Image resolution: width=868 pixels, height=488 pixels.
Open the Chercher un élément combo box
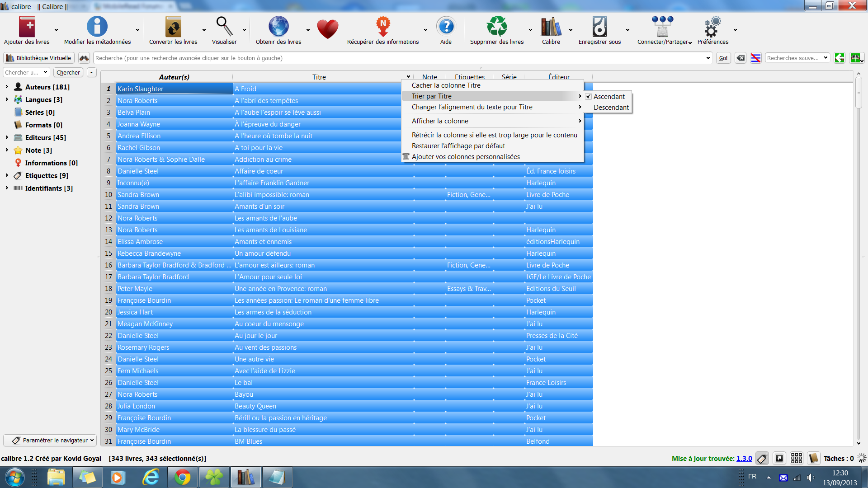[27, 72]
